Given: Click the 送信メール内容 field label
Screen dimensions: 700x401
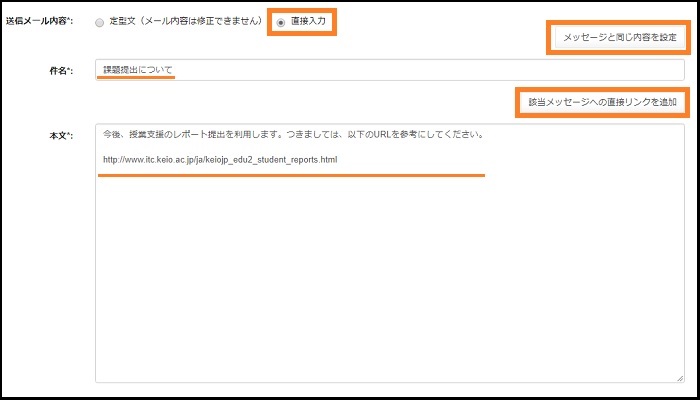Looking at the screenshot, I should click(x=45, y=22).
